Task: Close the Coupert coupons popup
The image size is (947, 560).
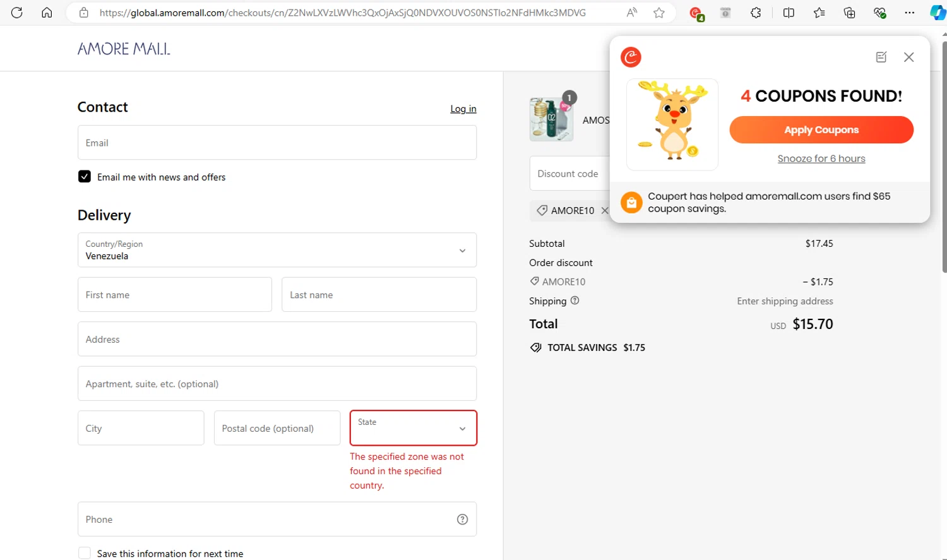Action: [908, 57]
